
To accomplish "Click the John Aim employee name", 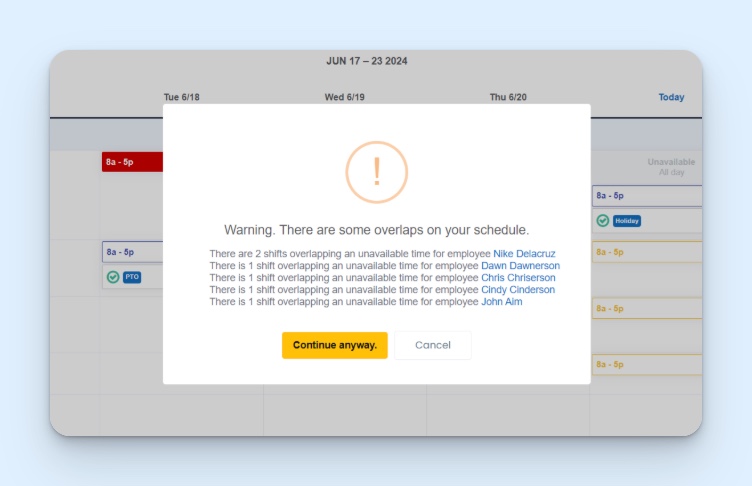I will pos(501,302).
